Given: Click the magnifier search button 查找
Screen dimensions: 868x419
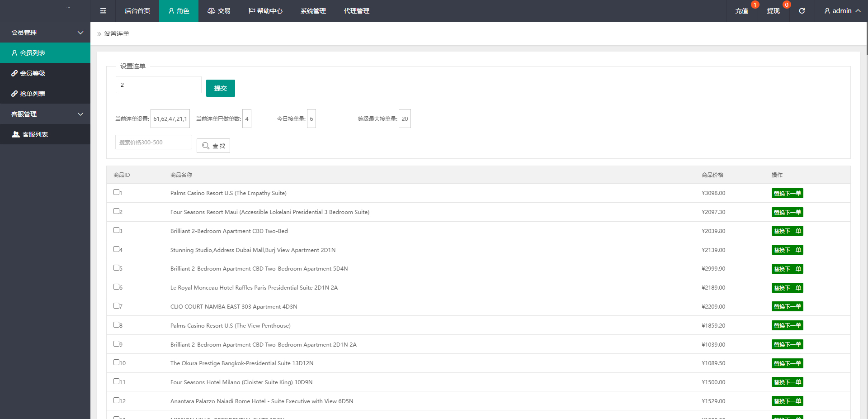Looking at the screenshot, I should pos(213,146).
